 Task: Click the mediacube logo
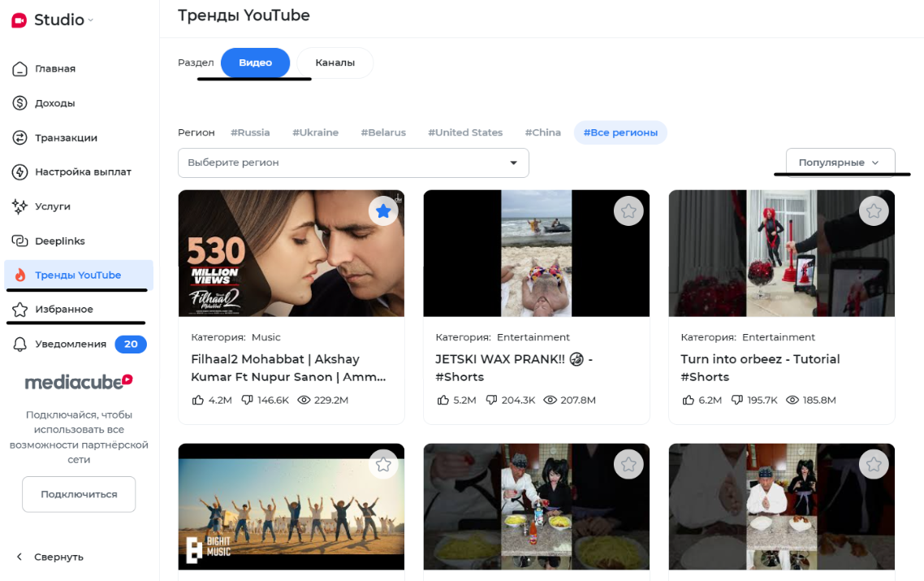pos(79,382)
